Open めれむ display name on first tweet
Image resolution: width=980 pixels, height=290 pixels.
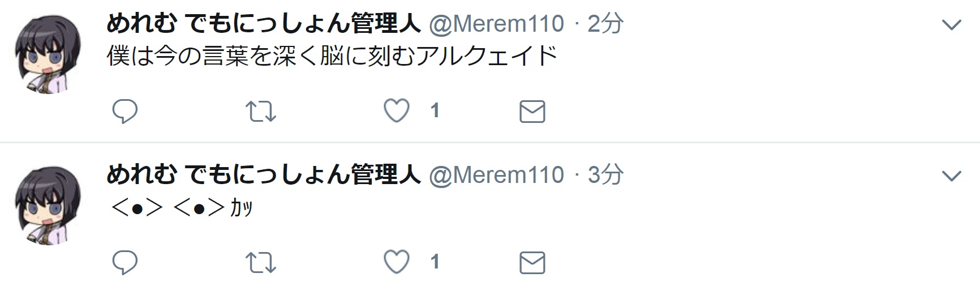264,24
